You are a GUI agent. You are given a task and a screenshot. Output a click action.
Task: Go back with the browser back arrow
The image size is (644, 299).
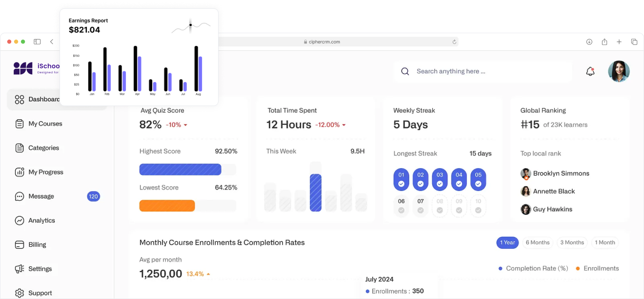[x=52, y=42]
